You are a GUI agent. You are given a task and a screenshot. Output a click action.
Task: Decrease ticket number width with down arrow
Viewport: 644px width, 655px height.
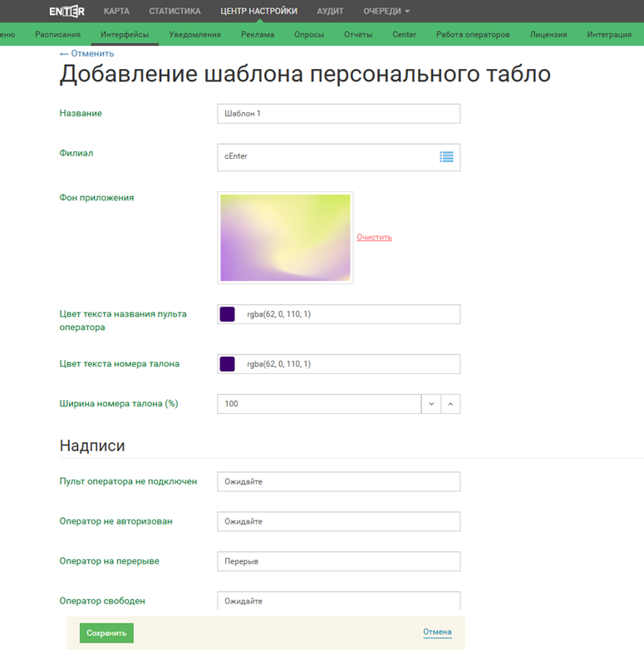click(x=431, y=404)
